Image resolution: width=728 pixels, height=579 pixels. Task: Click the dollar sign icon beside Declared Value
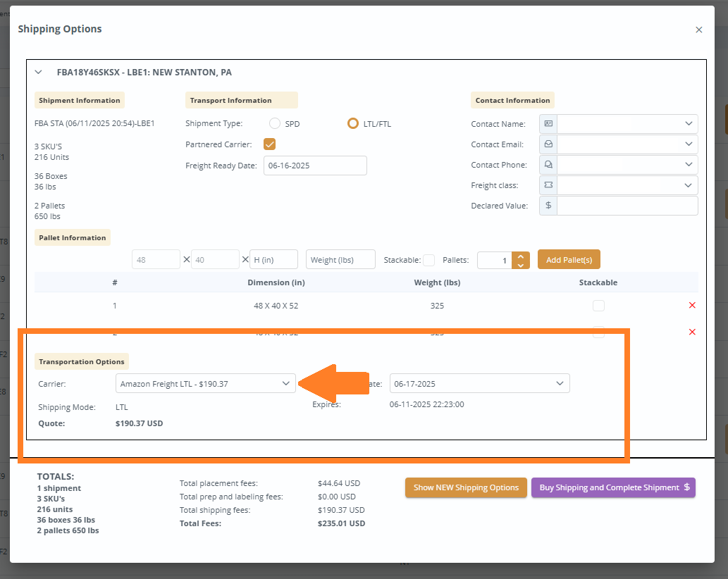548,205
